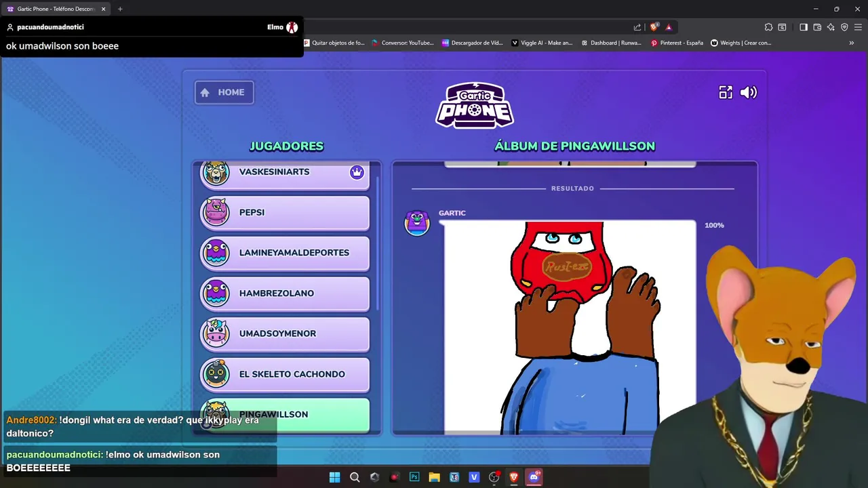Open the 'Dashboard | Runwa...' bookmark
This screenshot has width=868, height=488.
(x=612, y=43)
